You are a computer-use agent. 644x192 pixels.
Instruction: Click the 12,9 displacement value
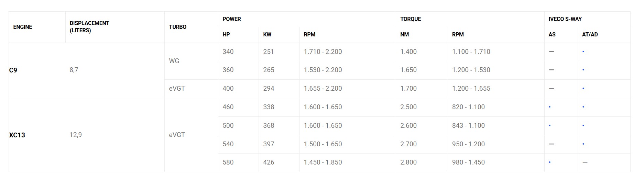point(76,135)
